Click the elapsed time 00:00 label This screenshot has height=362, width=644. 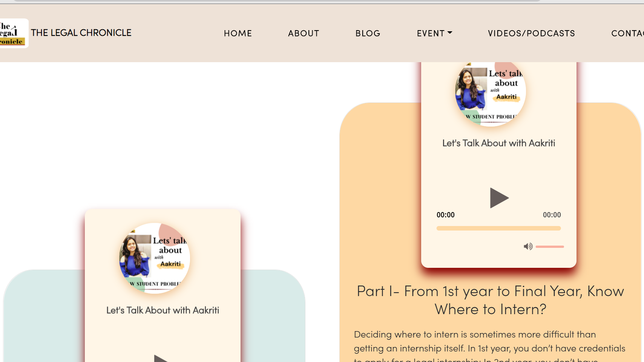click(445, 215)
